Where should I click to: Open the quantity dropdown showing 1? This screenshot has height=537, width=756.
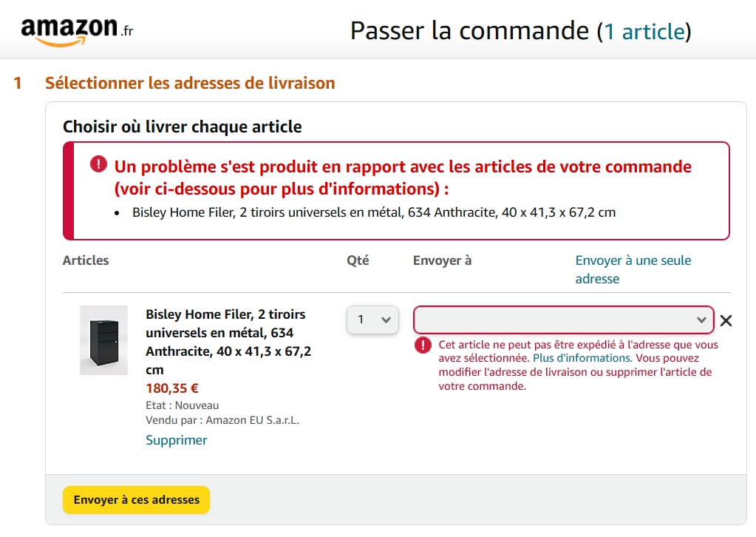pos(372,320)
